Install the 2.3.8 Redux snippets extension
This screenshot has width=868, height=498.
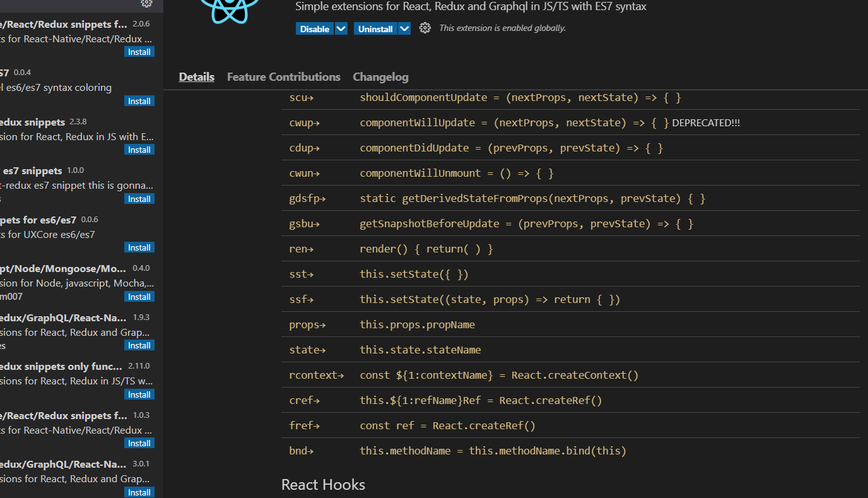coord(139,150)
